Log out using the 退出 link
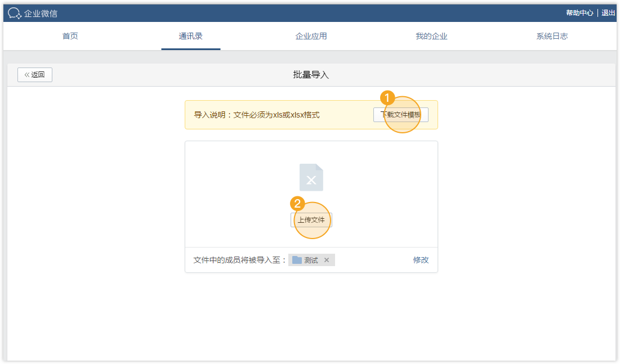This screenshot has width=620, height=364. coord(608,13)
